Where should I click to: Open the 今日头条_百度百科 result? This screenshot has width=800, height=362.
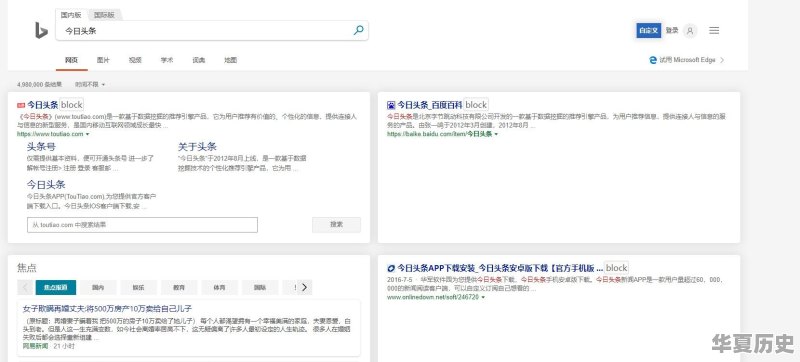430,105
